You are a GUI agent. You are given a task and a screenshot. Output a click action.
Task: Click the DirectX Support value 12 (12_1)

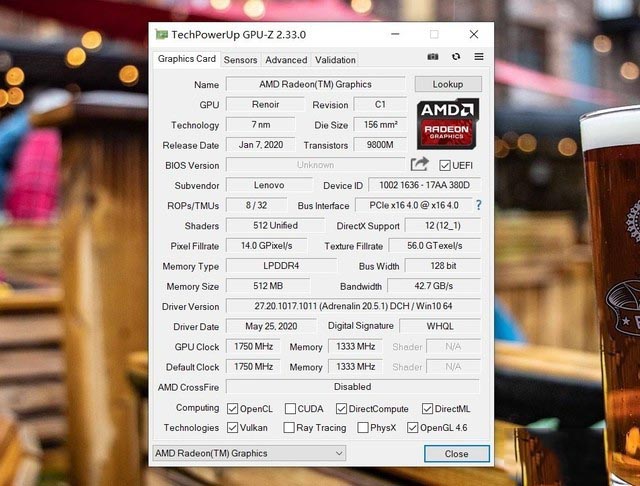[x=443, y=225]
